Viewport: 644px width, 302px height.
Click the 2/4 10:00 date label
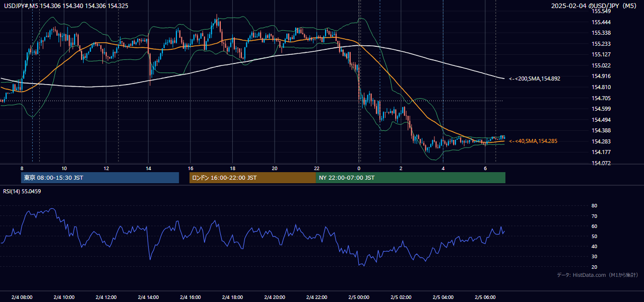pyautogui.click(x=64, y=297)
